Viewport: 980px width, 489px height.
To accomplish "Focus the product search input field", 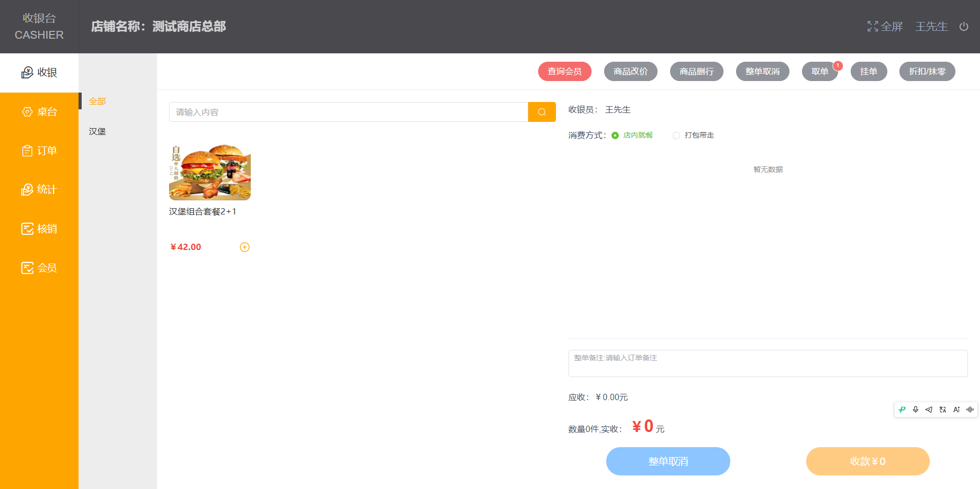I will click(x=349, y=112).
